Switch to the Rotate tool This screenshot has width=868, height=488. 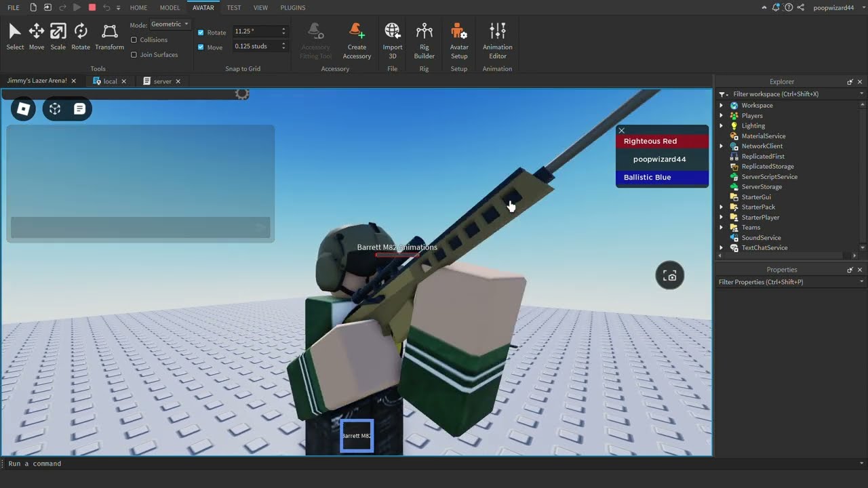tap(81, 37)
